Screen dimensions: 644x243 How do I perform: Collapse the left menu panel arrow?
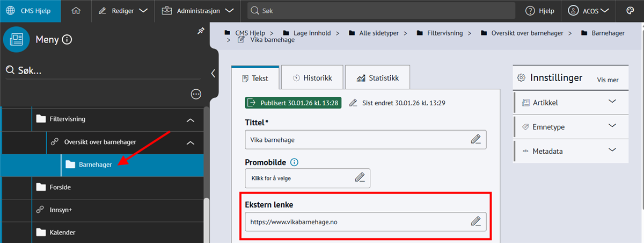[x=213, y=73]
